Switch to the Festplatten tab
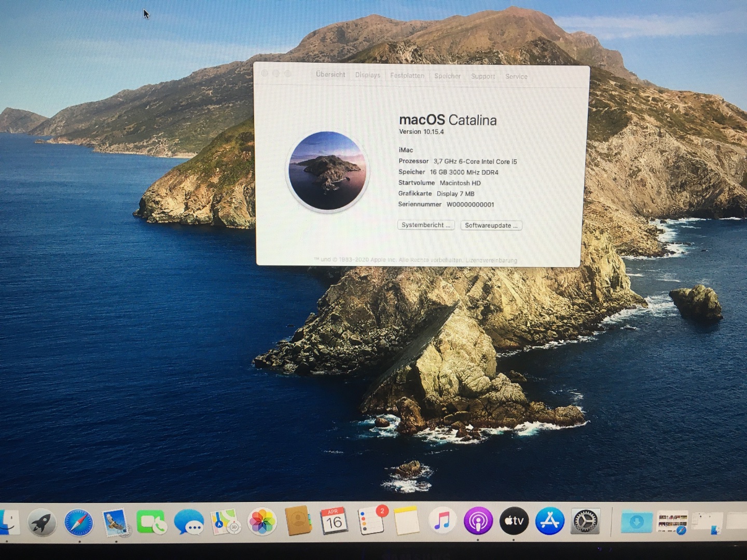 [407, 76]
